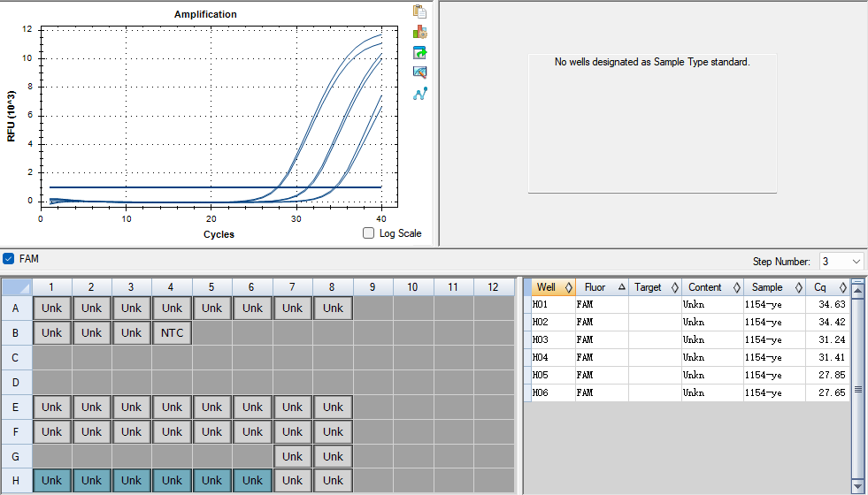Select the Unk well A1
The width and height of the screenshot is (868, 495).
tap(51, 308)
